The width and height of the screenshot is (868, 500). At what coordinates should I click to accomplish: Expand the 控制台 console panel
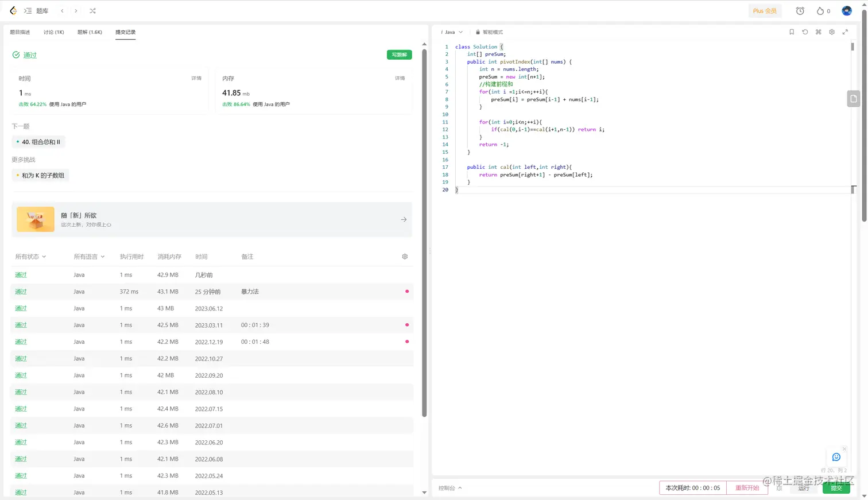[450, 488]
